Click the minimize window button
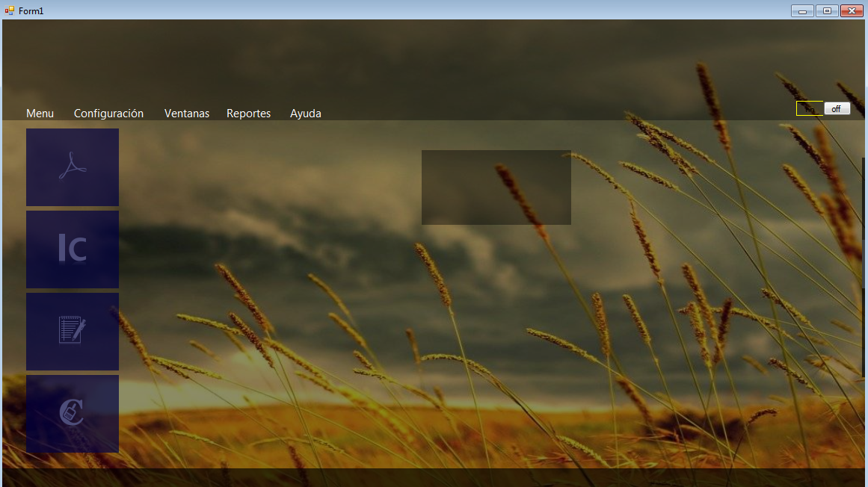 click(x=801, y=10)
